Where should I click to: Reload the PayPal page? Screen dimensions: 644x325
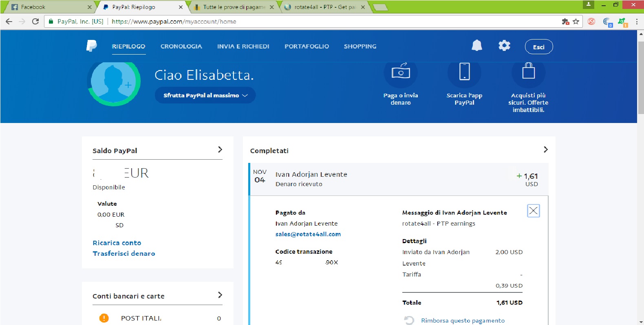(x=35, y=21)
